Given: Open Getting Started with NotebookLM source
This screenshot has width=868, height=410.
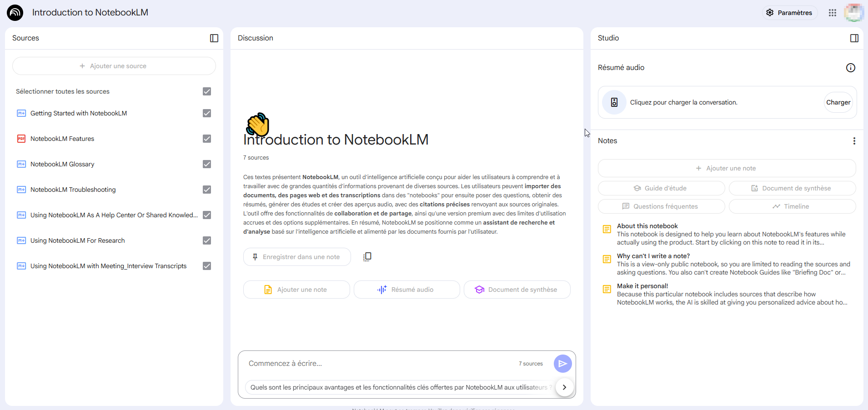Looking at the screenshot, I should 79,113.
